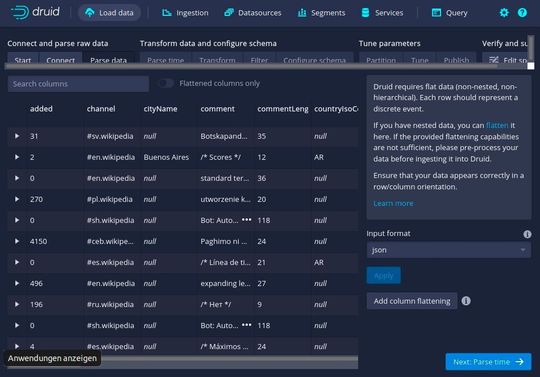Viewport: 540px width, 377px height.
Task: Click Add column flattening button
Action: click(x=412, y=301)
